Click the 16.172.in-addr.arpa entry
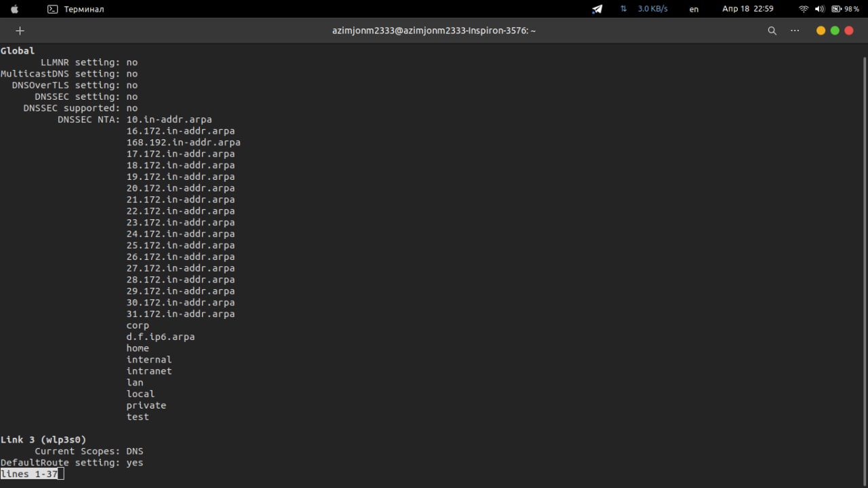The image size is (868, 488). (x=180, y=131)
